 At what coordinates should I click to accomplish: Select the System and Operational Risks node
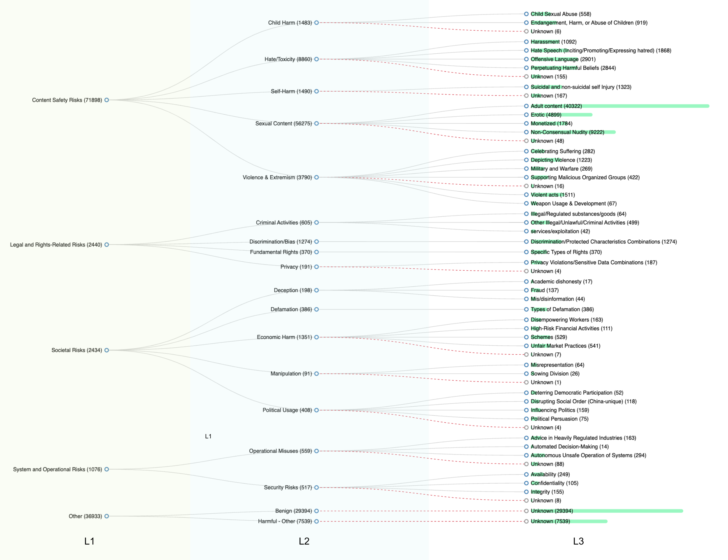click(107, 469)
